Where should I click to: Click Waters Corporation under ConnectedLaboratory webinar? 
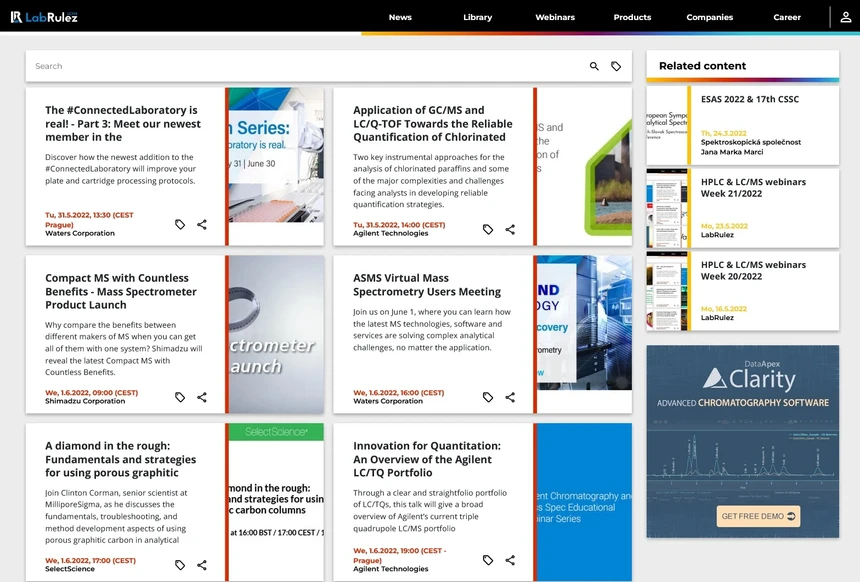point(80,233)
